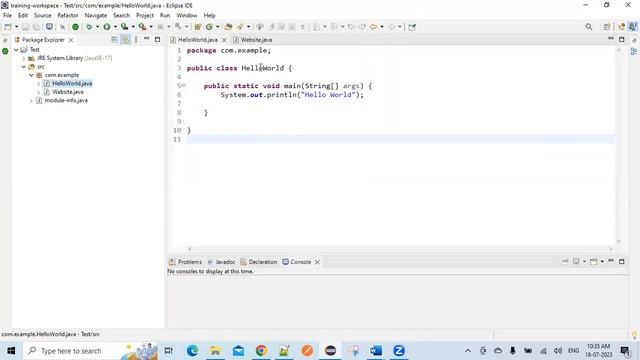Close the Console tab
This screenshot has width=640, height=360.
(x=317, y=262)
